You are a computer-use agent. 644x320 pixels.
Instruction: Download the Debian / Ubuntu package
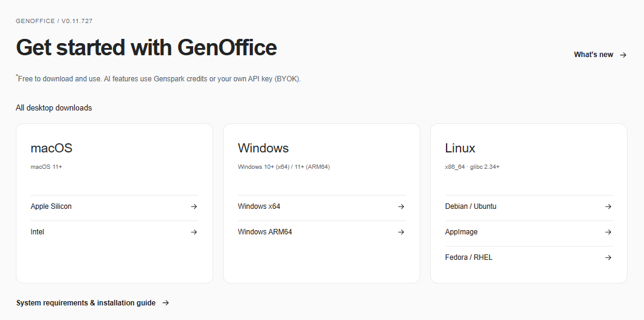(529, 206)
